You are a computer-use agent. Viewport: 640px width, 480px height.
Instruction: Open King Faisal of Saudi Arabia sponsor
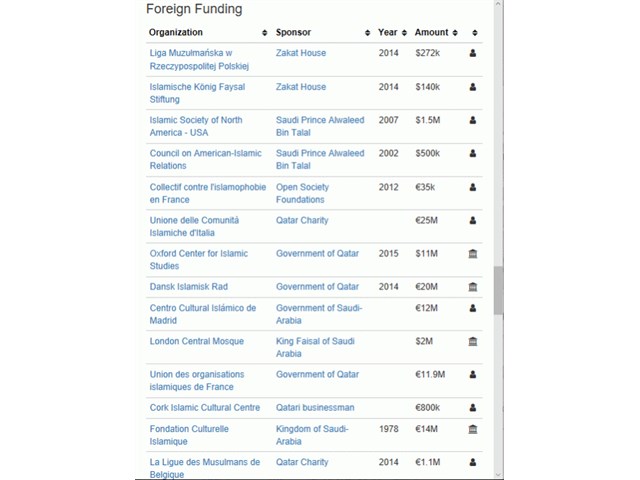click(x=315, y=347)
